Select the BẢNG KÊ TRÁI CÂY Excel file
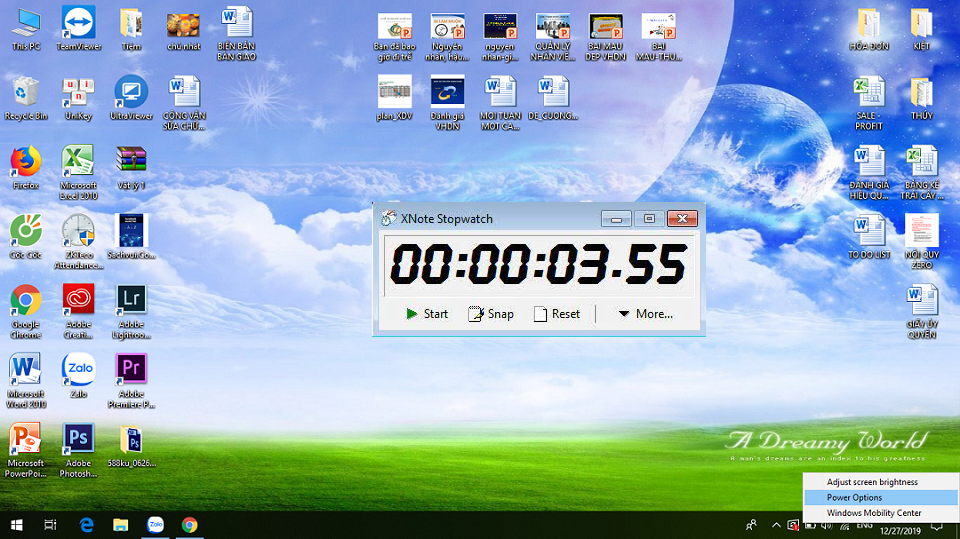Screen dimensions: 960x539 [921, 173]
